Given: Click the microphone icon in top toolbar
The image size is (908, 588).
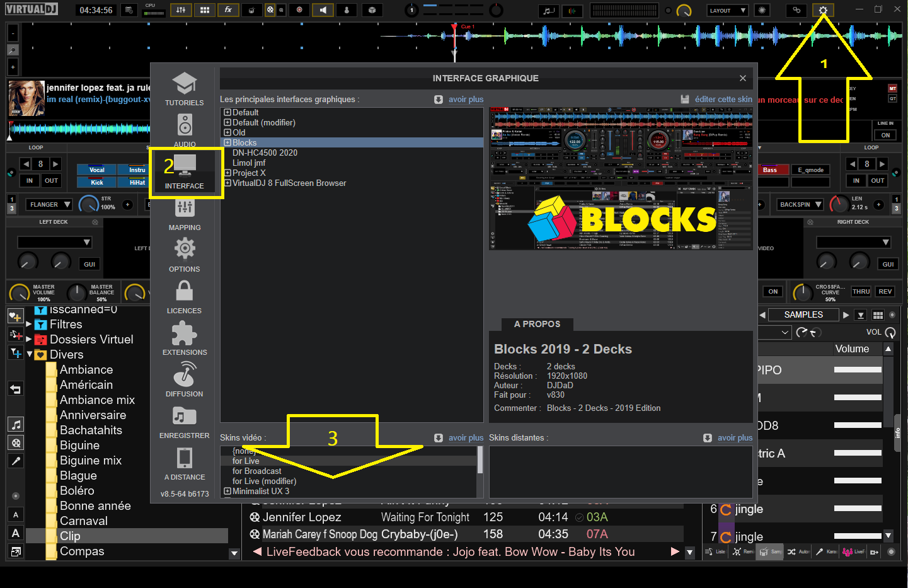Looking at the screenshot, I should [347, 10].
